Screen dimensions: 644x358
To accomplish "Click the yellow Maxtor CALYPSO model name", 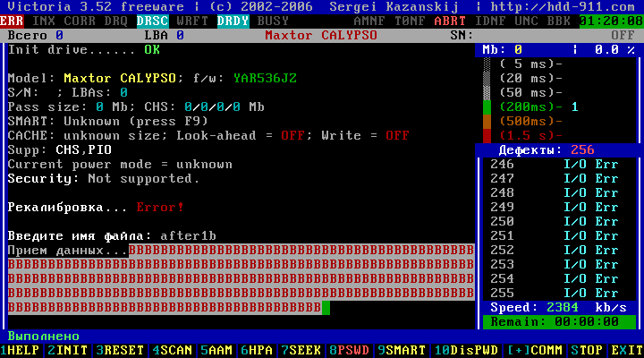I will (120, 78).
